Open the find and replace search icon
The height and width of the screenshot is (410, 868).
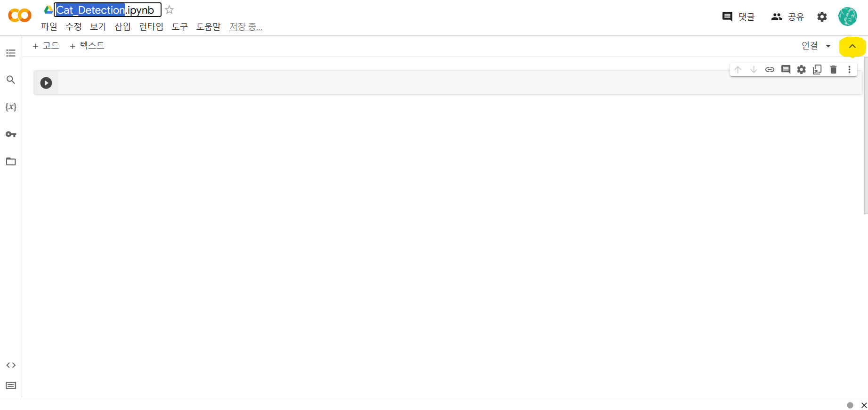coord(11,80)
